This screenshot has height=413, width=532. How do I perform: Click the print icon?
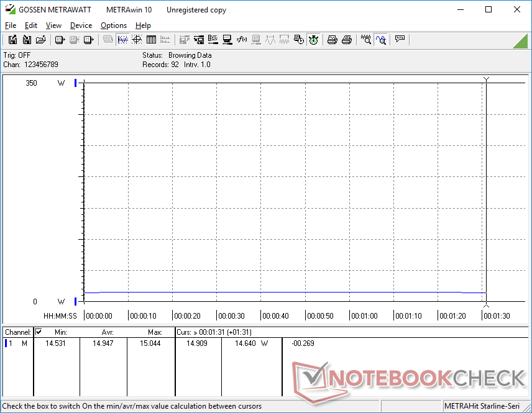pos(346,40)
